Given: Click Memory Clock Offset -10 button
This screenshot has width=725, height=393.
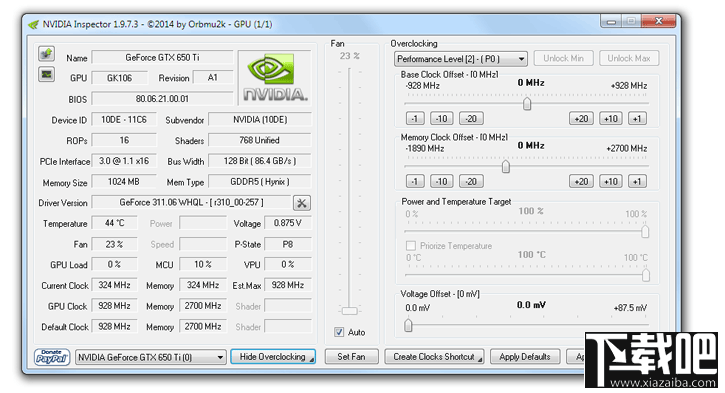Looking at the screenshot, I should point(442,181).
